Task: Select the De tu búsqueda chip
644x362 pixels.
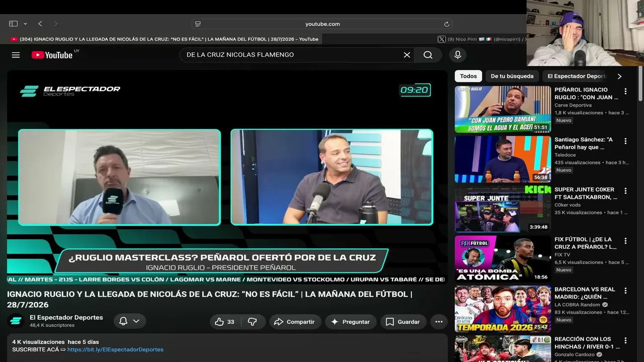Action: [512, 76]
